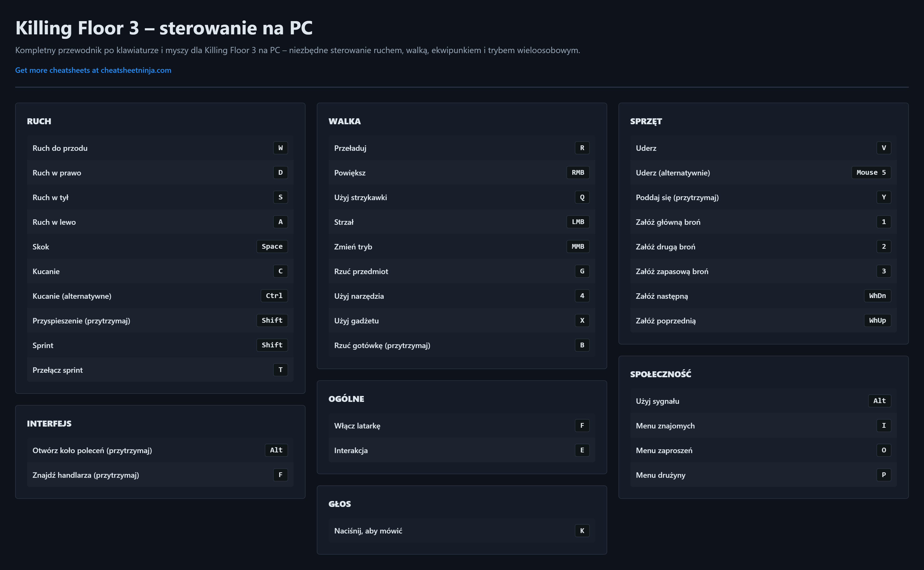This screenshot has width=924, height=570.
Task: Click the Rzuć gotówkę (przytrzymaj) row
Action: [462, 345]
